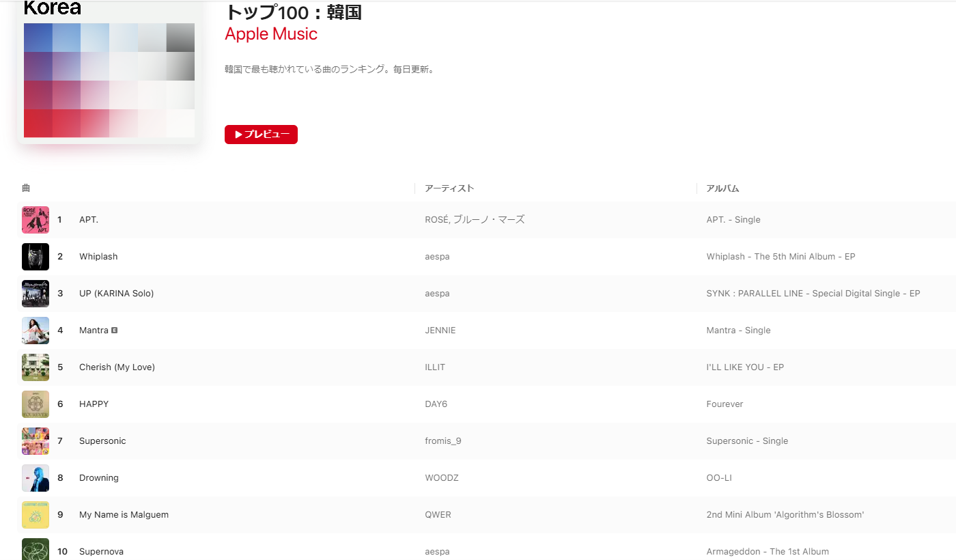
Task: Click the 曲 column header
Action: point(26,188)
